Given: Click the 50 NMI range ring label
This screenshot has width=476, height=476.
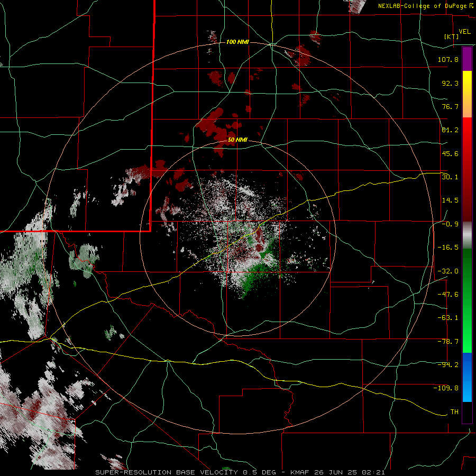Looking at the screenshot, I should pyautogui.click(x=237, y=140).
